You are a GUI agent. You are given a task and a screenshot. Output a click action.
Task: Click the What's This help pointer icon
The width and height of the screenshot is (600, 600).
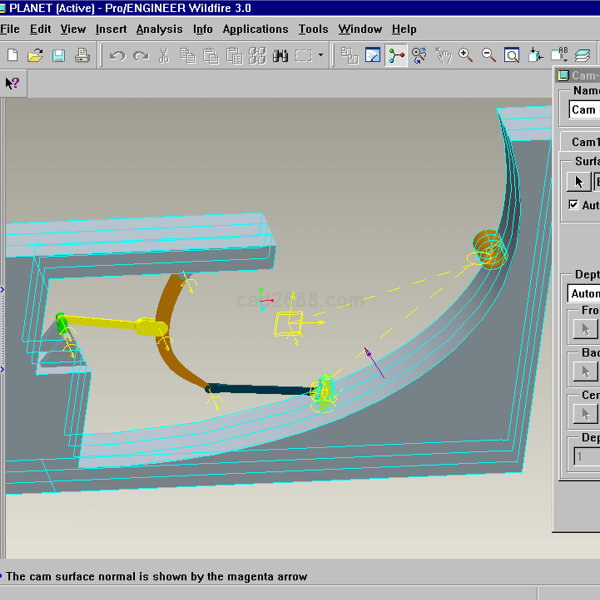click(12, 83)
